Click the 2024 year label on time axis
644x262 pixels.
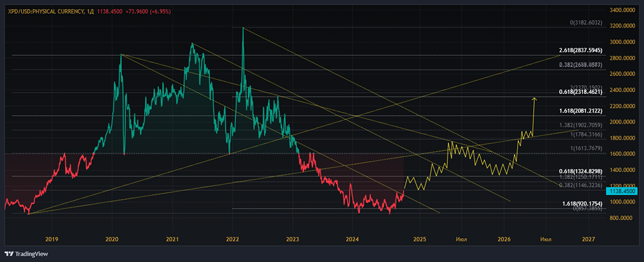pos(352,239)
